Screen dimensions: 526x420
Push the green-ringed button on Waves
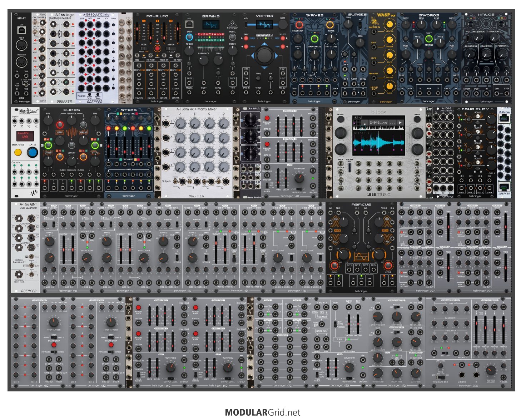pyautogui.click(x=314, y=39)
